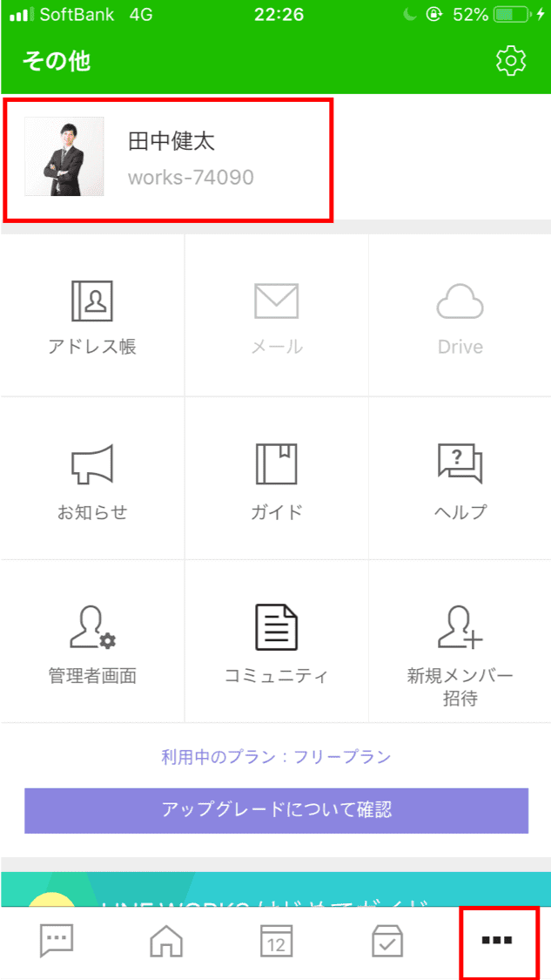Viewport: 551px width, 980px height.
Task: Switch to the calendar tab
Action: point(276,941)
